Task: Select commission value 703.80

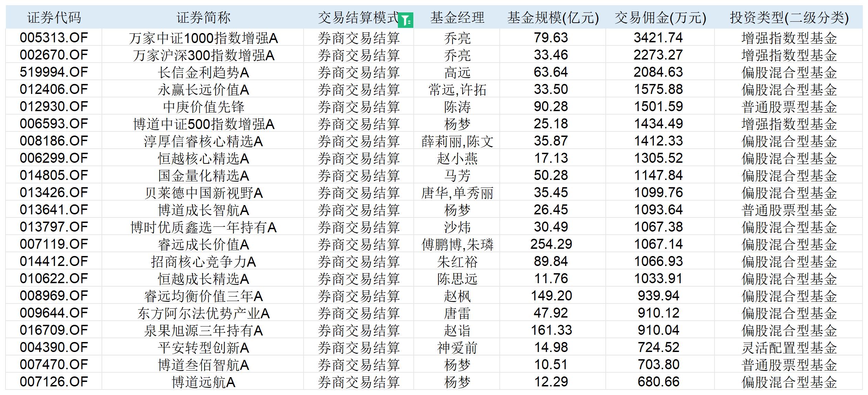Action: click(658, 364)
